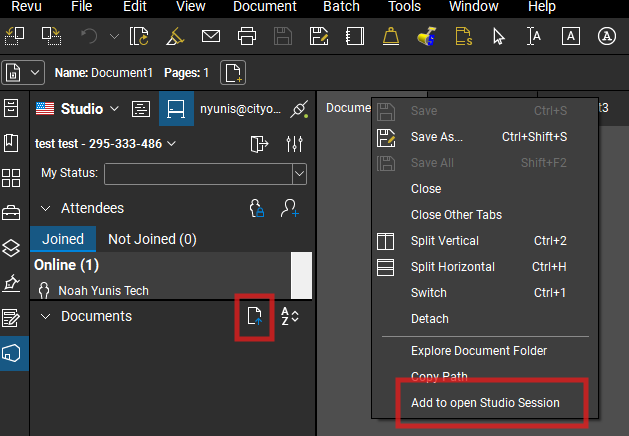629x436 pixels.
Task: Click the Save As toolbar icon with pencil
Action: click(319, 37)
